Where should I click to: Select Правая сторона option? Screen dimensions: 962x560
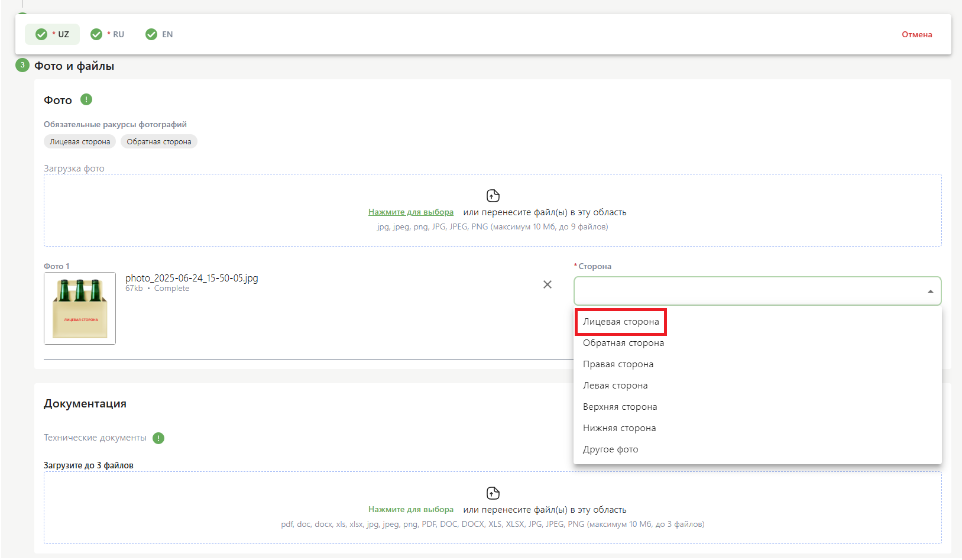tap(618, 364)
